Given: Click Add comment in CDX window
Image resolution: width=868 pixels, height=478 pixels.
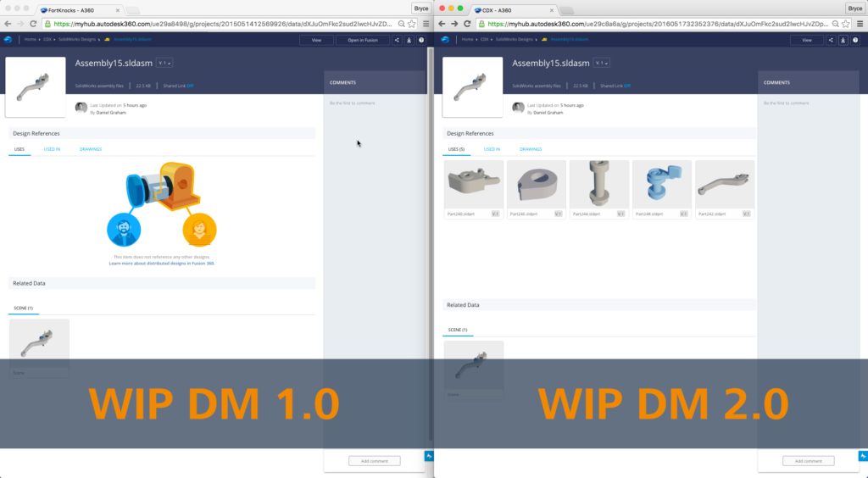Looking at the screenshot, I should point(809,461).
